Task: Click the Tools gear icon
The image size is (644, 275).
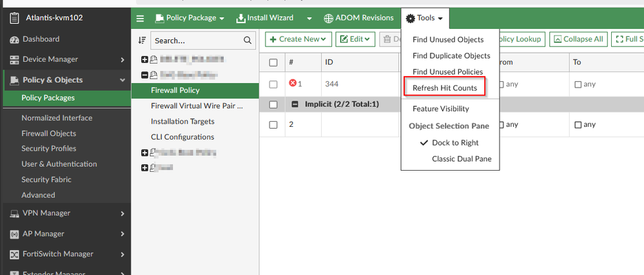Action: (410, 19)
